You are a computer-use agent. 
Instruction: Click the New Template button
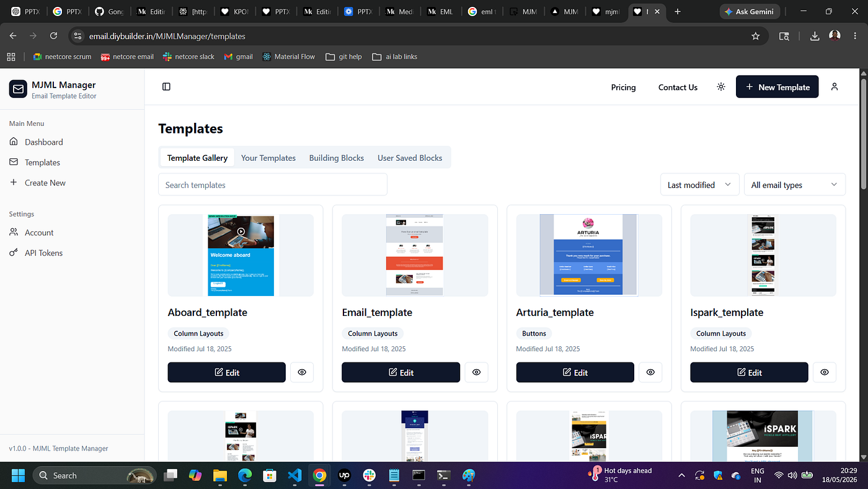(x=777, y=87)
